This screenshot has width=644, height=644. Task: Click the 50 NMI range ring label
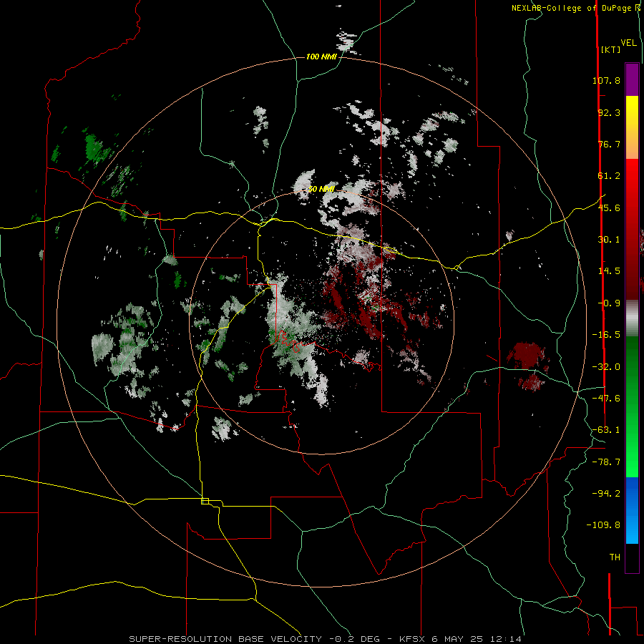pyautogui.click(x=321, y=190)
